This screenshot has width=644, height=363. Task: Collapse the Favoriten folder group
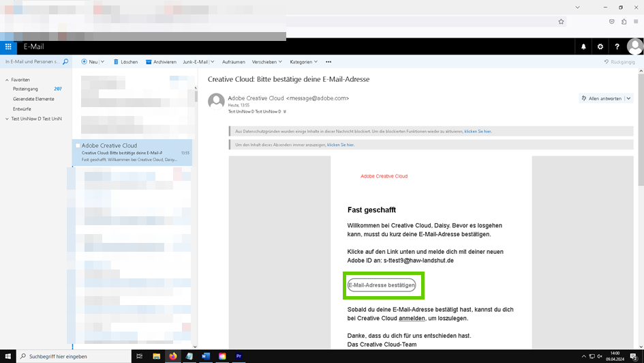point(7,80)
